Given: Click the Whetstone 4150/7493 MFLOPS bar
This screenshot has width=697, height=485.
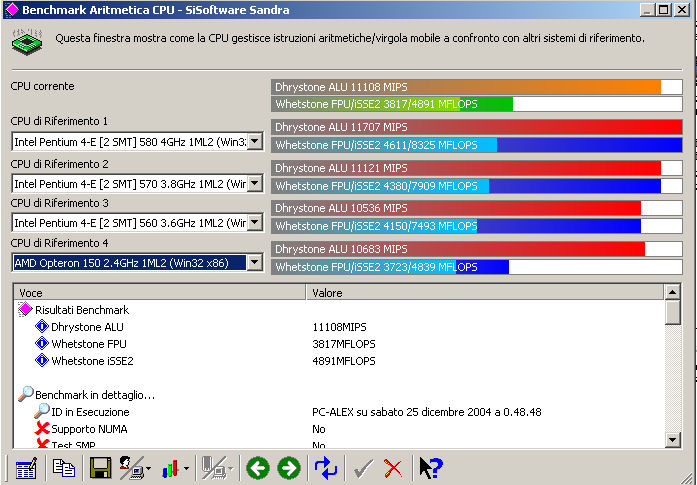Looking at the screenshot, I should [x=477, y=226].
